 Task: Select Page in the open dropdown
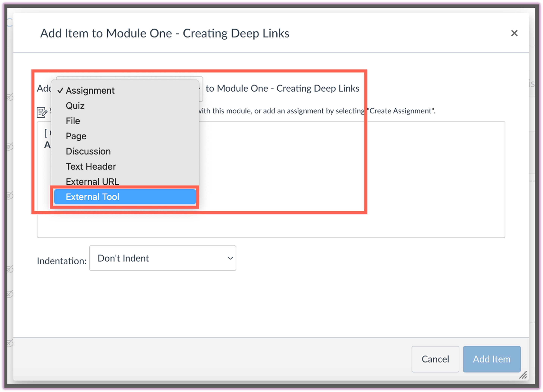coord(76,136)
